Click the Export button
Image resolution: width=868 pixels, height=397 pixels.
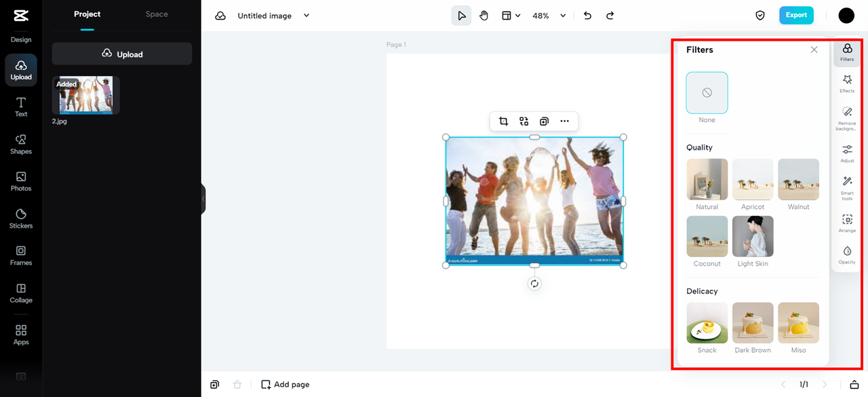pyautogui.click(x=796, y=14)
